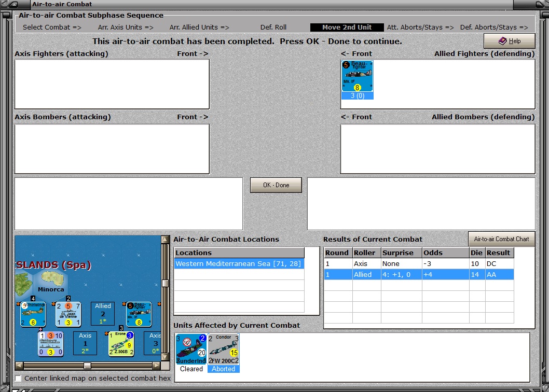Click the Aborted status label under Condor
The width and height of the screenshot is (549, 392).
223,369
